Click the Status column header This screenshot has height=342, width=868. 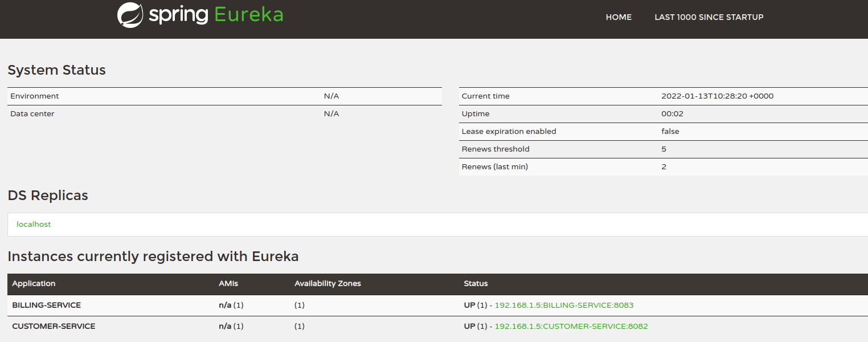click(x=476, y=284)
